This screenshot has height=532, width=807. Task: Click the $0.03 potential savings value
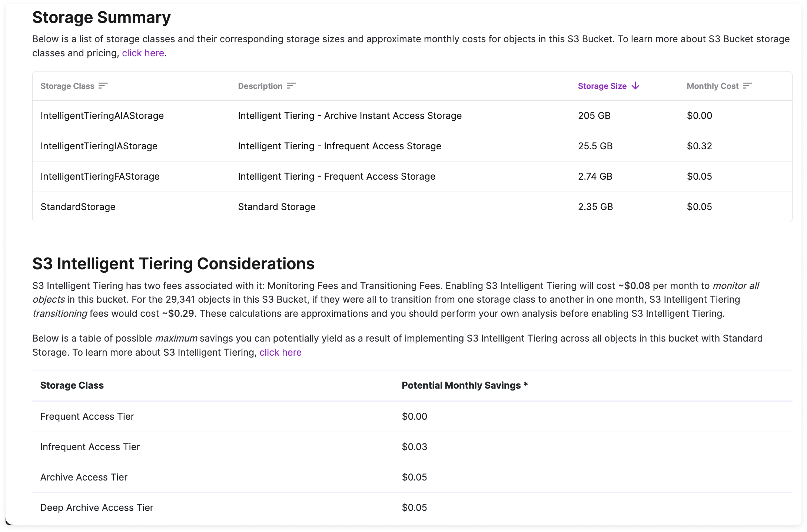coord(415,447)
